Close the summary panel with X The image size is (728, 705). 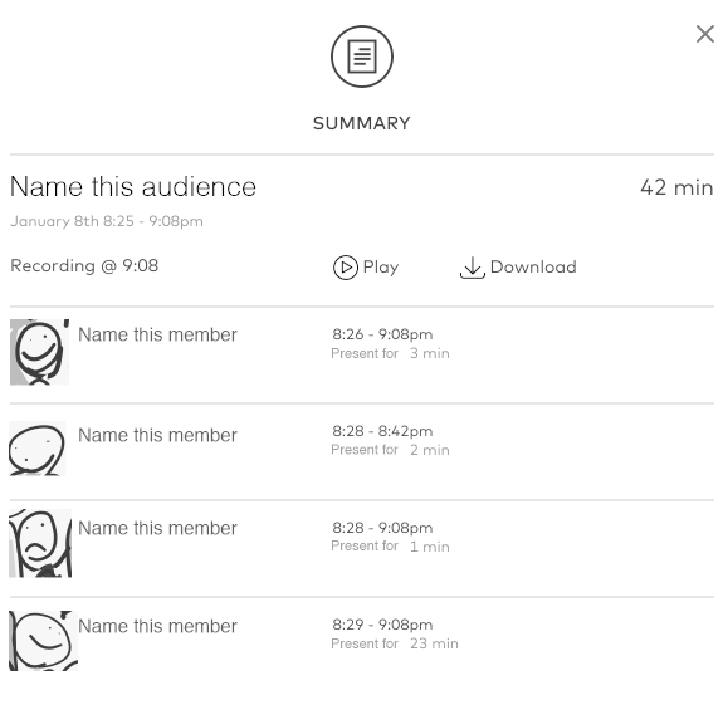point(705,34)
